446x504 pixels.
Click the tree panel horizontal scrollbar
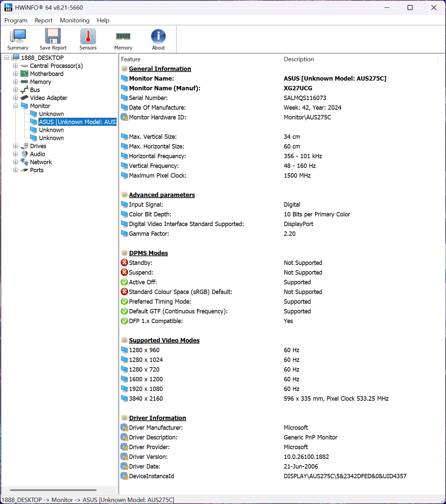tap(53, 490)
